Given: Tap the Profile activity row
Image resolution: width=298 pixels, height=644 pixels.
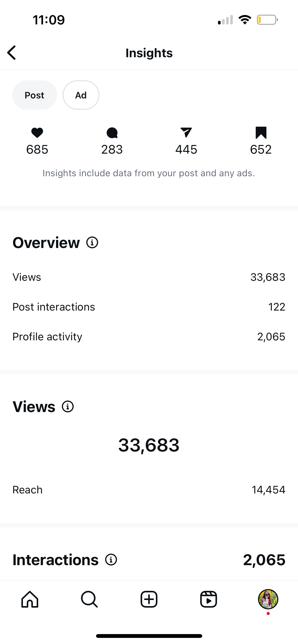Looking at the screenshot, I should (149, 337).
